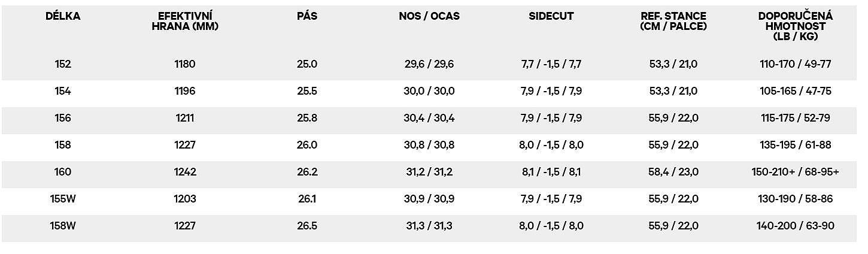868x254 pixels.
Task: Select the 152 length row cell
Action: [63, 64]
